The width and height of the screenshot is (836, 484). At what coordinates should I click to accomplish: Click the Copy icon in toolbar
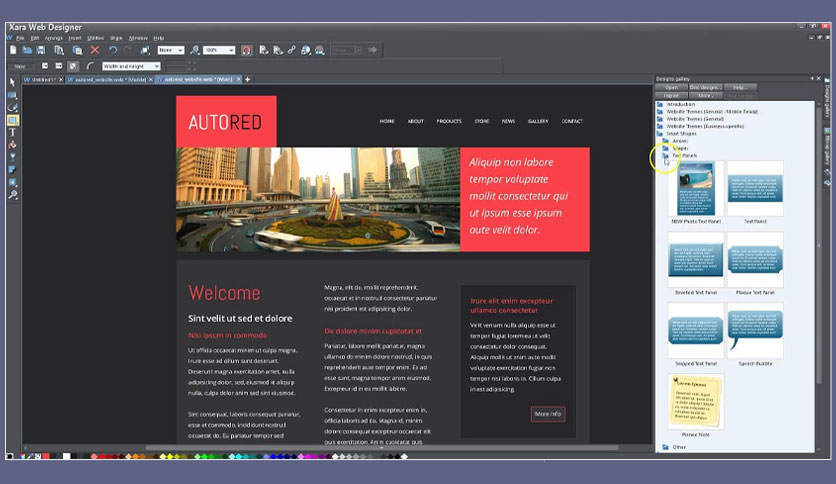[59, 50]
